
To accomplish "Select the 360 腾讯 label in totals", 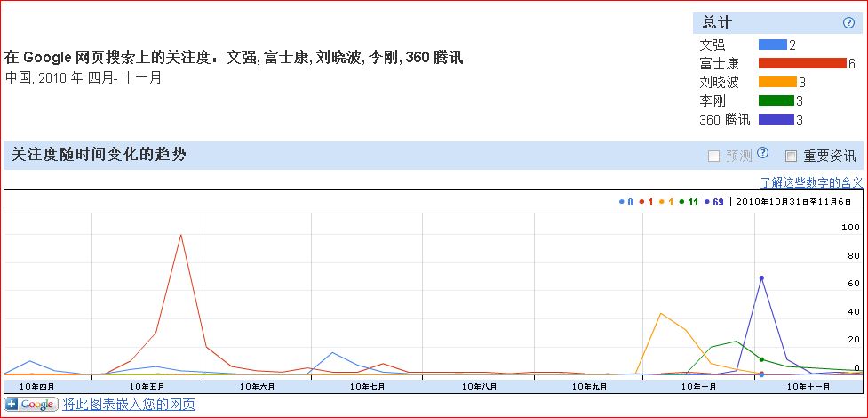I will pos(725,120).
